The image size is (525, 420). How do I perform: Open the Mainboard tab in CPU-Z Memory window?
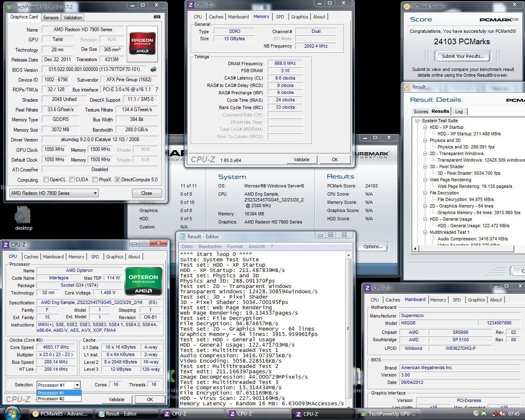click(238, 17)
